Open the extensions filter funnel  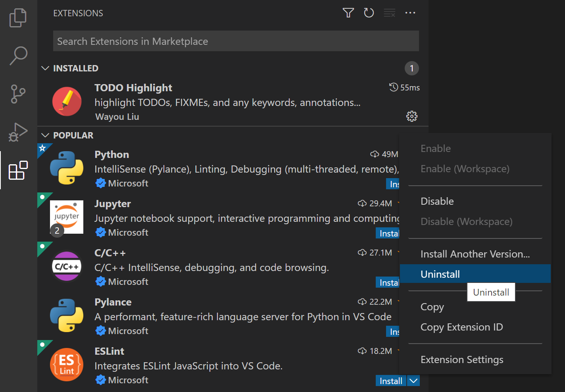(348, 13)
